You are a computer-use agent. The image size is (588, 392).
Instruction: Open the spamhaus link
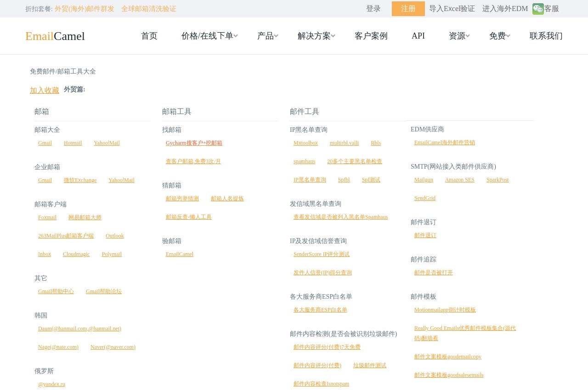[305, 161]
